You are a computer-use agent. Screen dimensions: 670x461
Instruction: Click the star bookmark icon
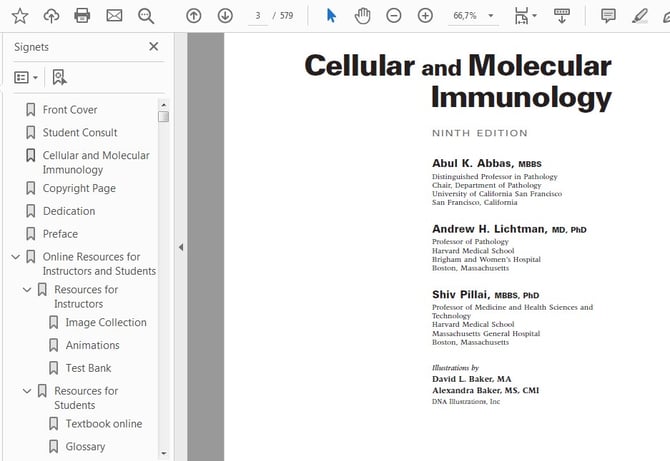pyautogui.click(x=20, y=16)
